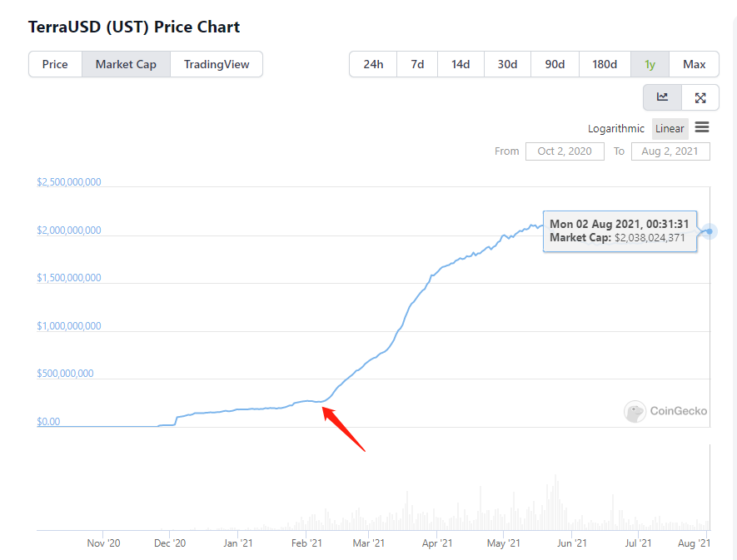Switch scale to Linear
The height and width of the screenshot is (560, 737).
click(x=670, y=129)
